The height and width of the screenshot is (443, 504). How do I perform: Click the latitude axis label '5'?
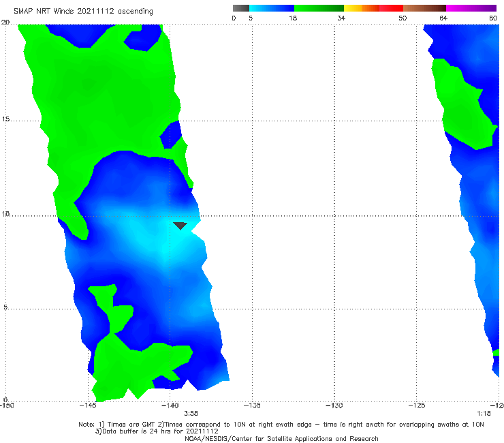(5, 307)
